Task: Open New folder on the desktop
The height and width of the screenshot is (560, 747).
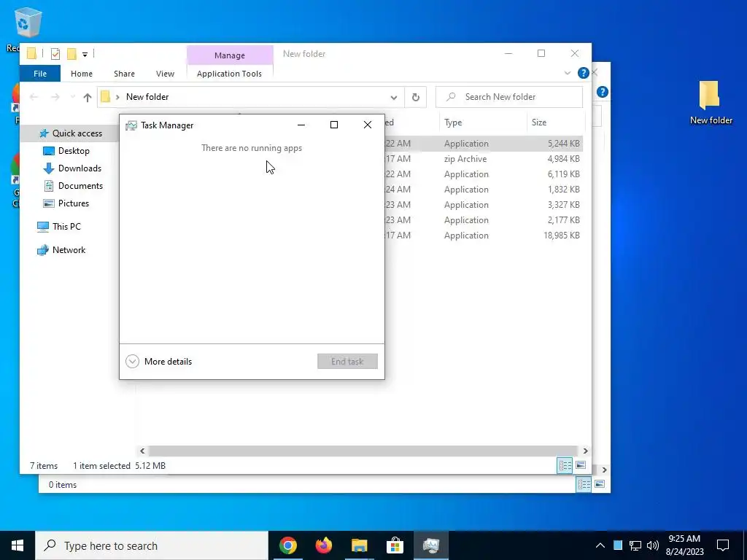Action: tap(711, 103)
